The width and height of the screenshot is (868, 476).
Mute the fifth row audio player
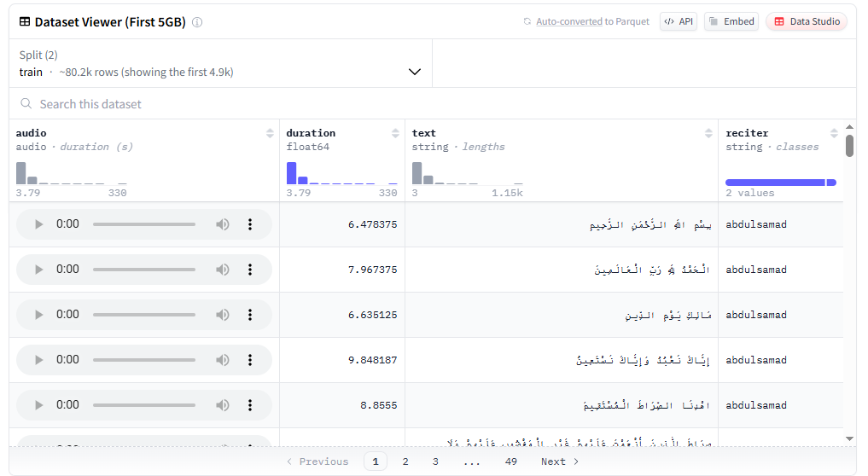[222, 405]
